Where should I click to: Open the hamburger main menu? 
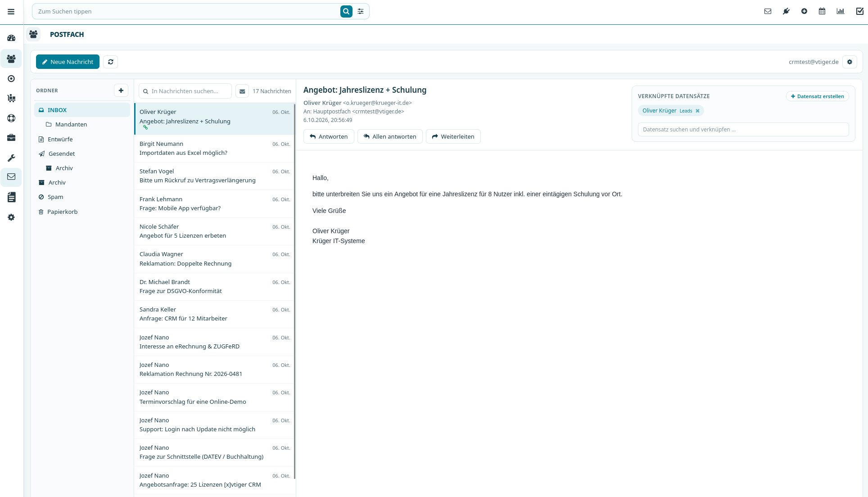pos(11,12)
